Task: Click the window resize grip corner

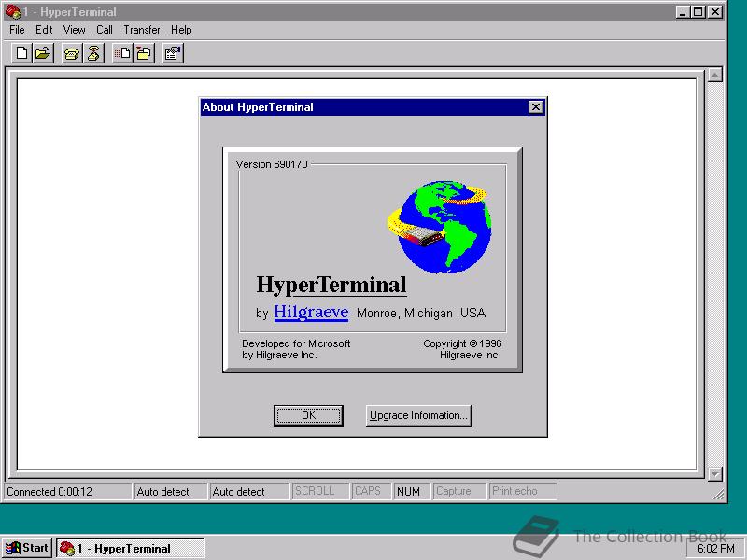Action: coord(719,495)
